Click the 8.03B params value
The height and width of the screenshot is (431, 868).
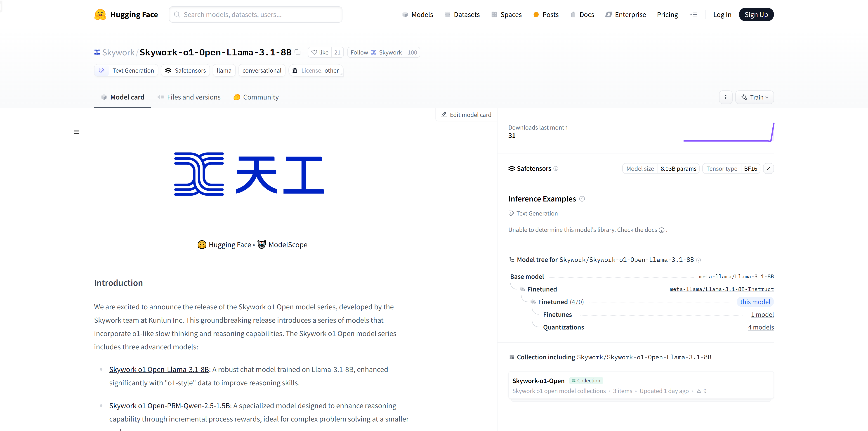(678, 168)
